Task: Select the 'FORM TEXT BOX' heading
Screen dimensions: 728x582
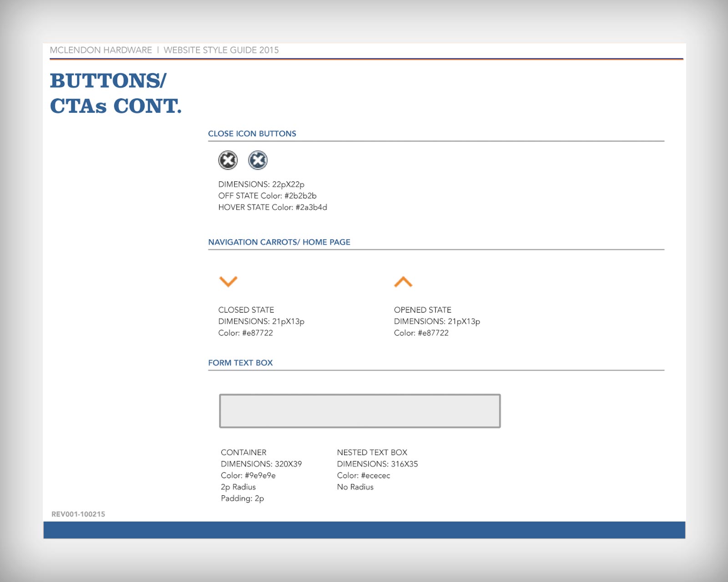Action: tap(240, 363)
